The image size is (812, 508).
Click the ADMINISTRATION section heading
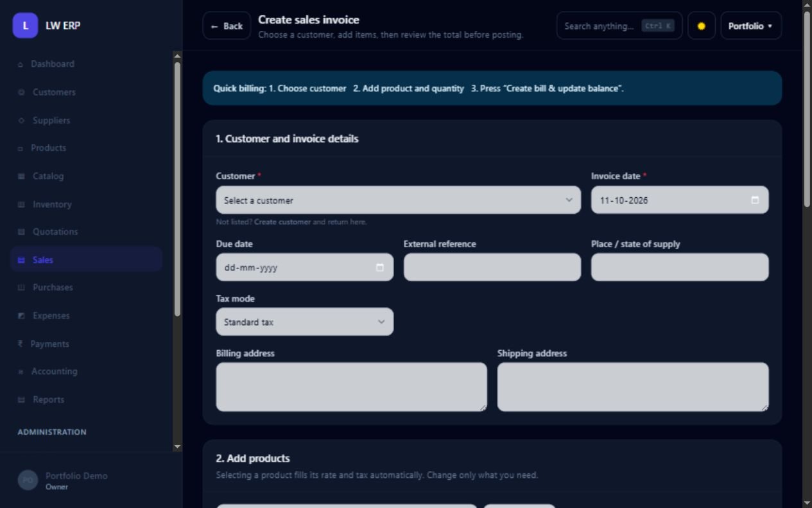[52, 432]
